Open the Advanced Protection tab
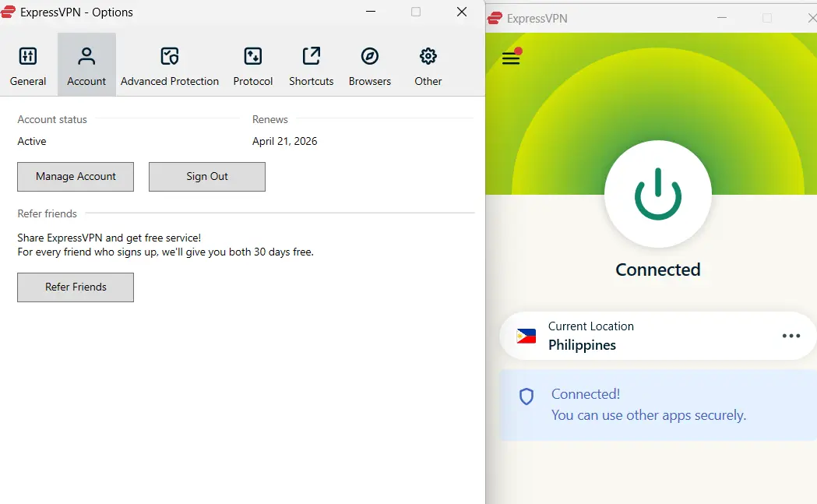 coord(170,65)
